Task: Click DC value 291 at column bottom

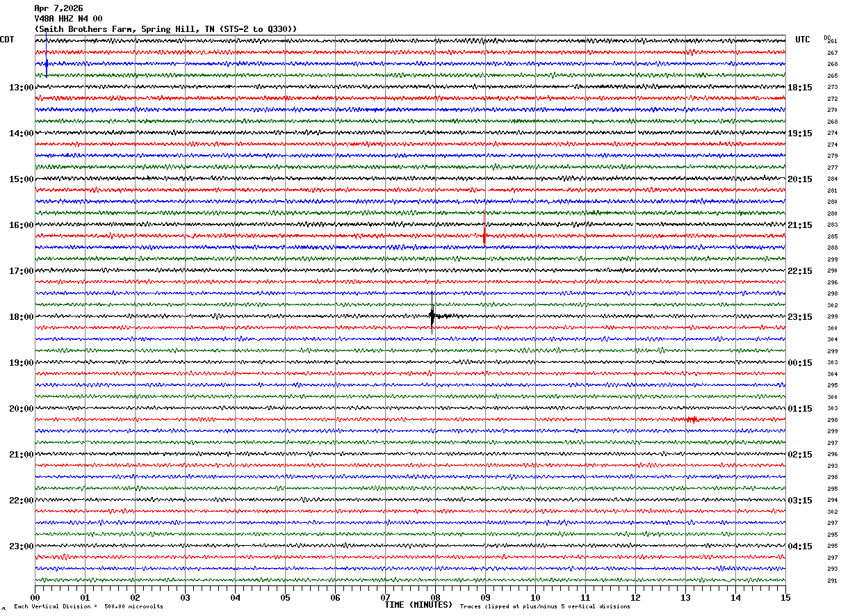Action: point(833,581)
